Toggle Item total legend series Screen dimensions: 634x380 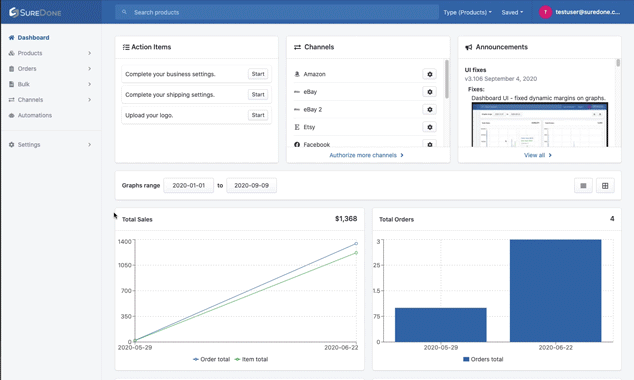[251, 359]
